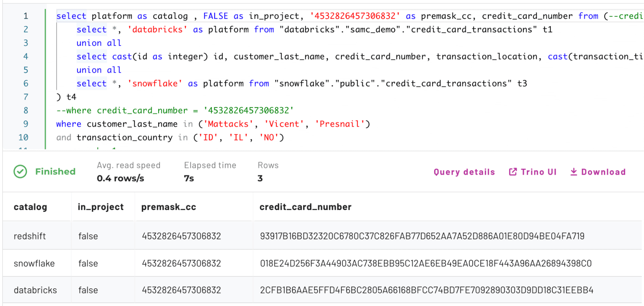Click transaction_country on line 10

click(x=124, y=137)
